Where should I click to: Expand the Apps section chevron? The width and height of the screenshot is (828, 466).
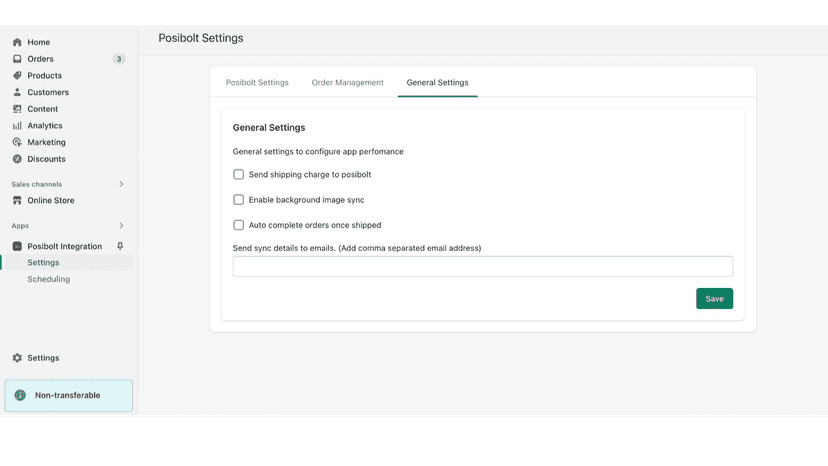121,226
